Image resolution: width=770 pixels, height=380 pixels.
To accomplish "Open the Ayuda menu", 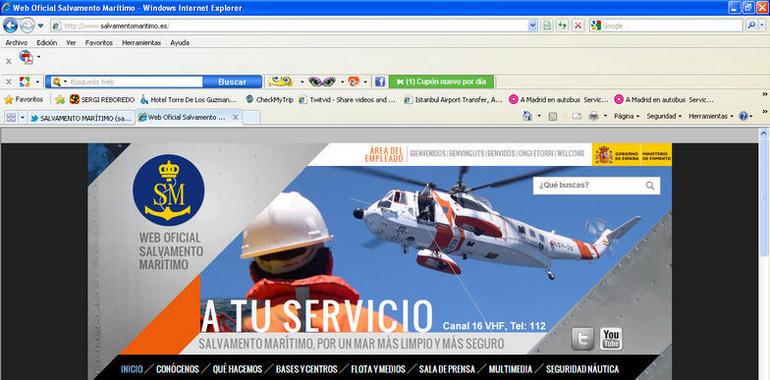I will tap(180, 43).
